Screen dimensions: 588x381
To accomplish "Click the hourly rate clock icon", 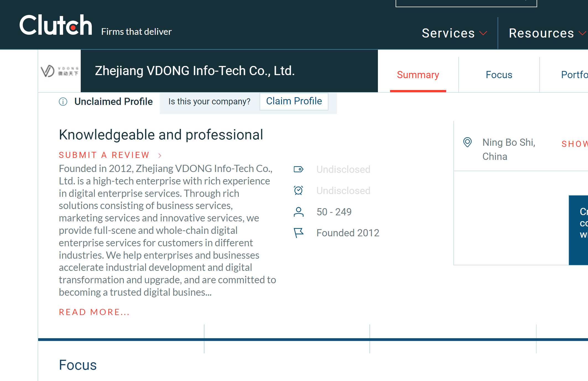I will point(298,190).
